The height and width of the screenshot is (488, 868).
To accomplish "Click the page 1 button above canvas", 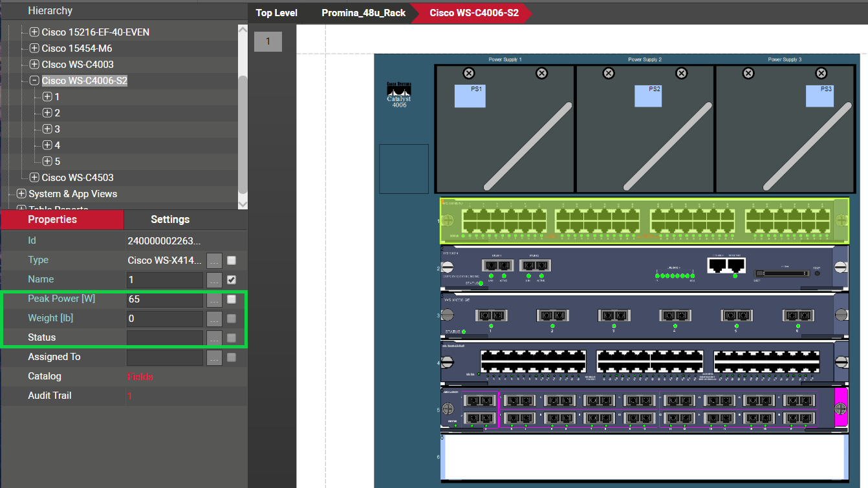I will [x=268, y=42].
